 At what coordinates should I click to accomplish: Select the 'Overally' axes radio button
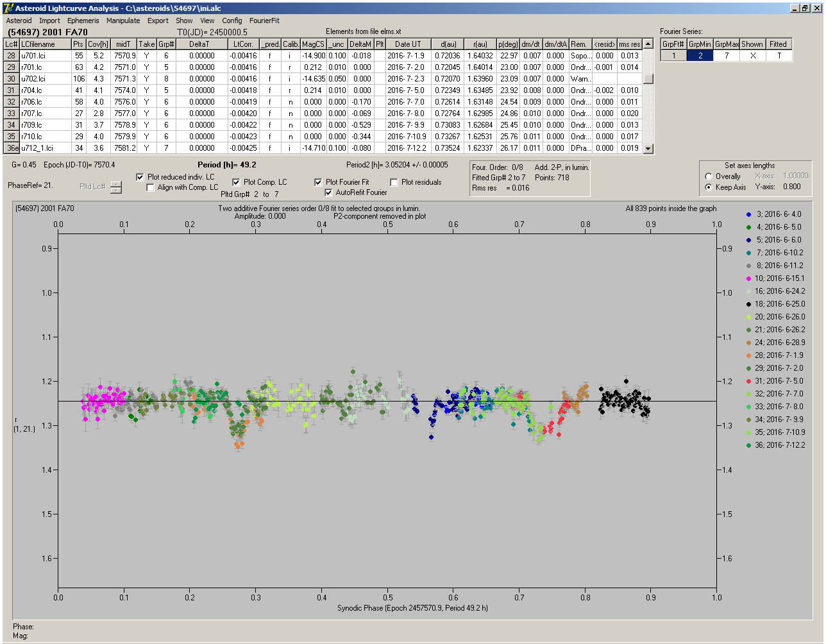(709, 176)
